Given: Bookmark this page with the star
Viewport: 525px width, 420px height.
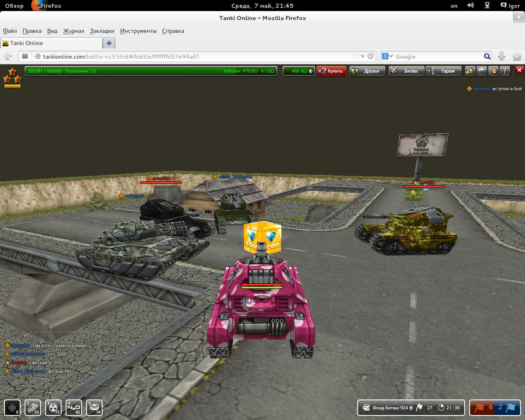Looking at the screenshot, I should tap(355, 56).
